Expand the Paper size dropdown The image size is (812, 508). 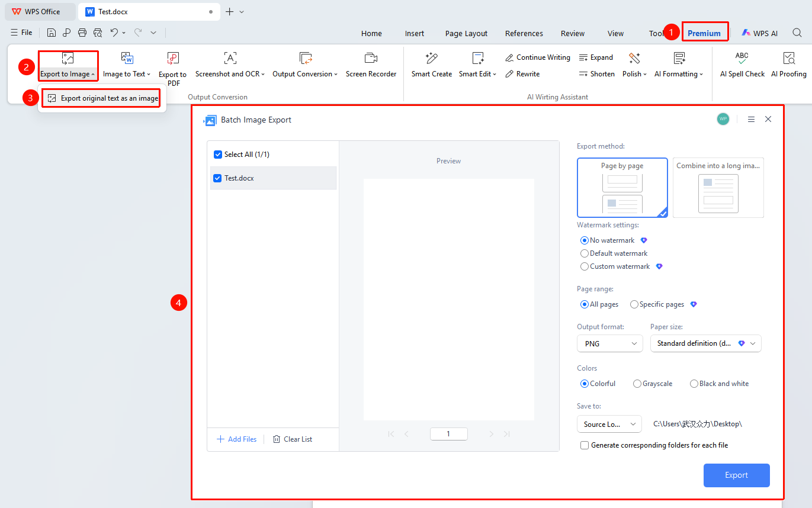tap(706, 343)
